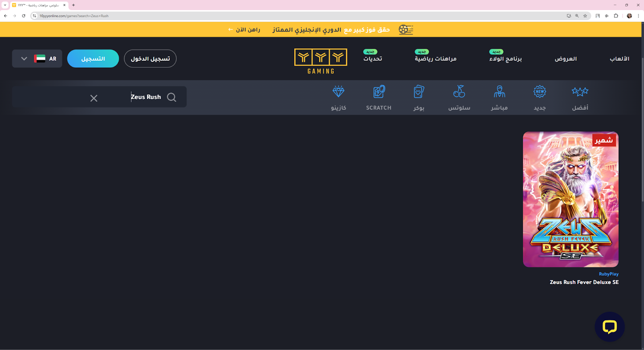Open the العروض offers menu
Image resolution: width=644 pixels, height=350 pixels.
566,59
